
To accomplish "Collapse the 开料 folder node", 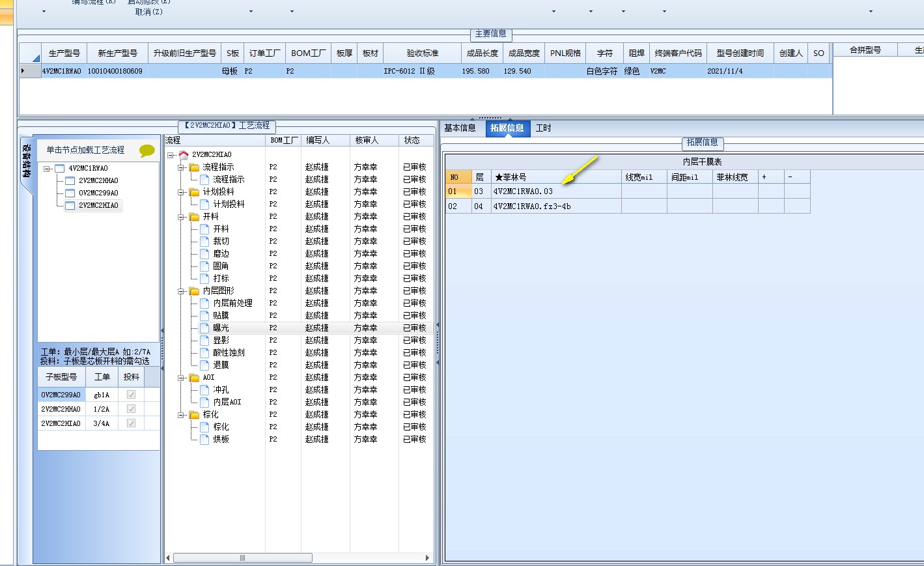I will click(x=182, y=217).
